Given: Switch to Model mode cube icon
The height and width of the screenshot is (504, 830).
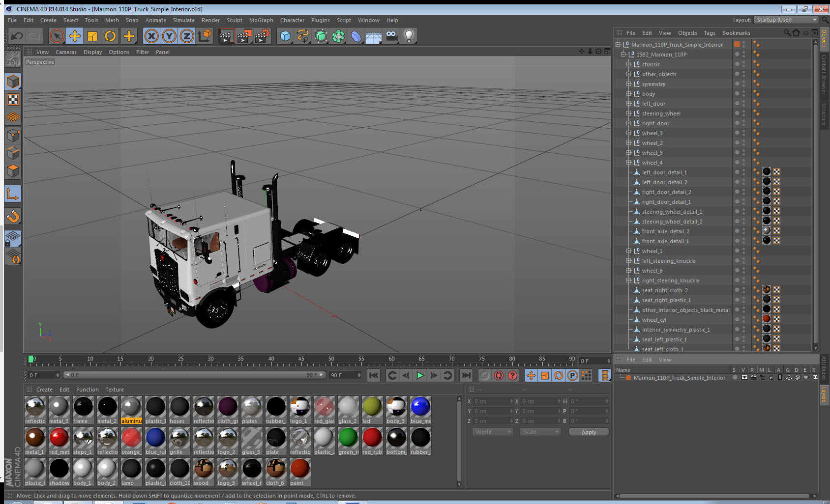Looking at the screenshot, I should click(x=13, y=82).
